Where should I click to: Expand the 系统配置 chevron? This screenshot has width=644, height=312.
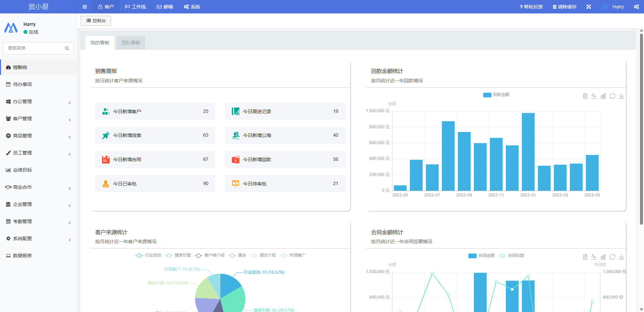pyautogui.click(x=70, y=240)
